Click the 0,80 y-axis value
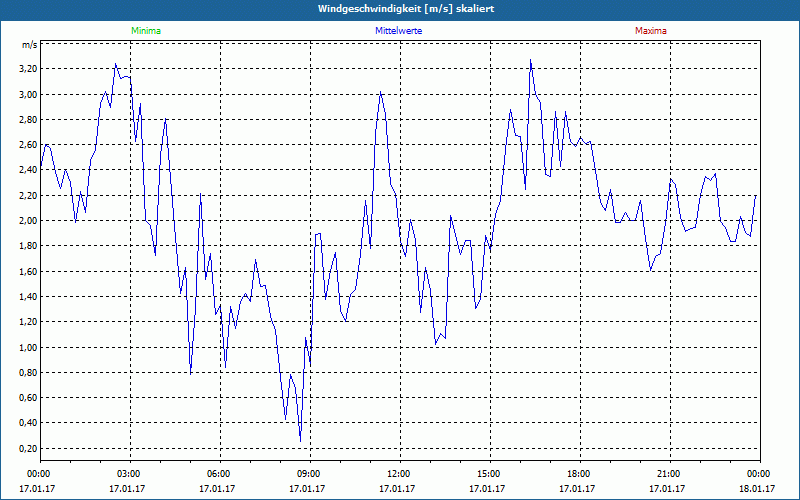The width and height of the screenshot is (800, 500). coord(29,372)
